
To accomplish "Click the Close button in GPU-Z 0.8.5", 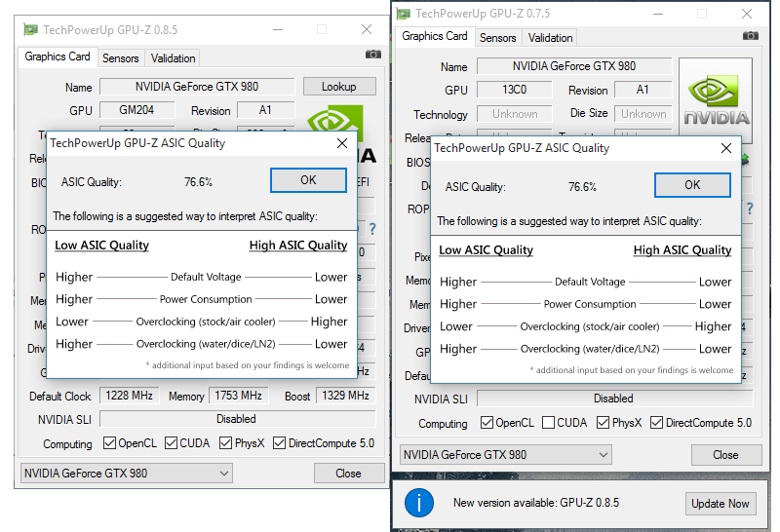I will pyautogui.click(x=349, y=474).
